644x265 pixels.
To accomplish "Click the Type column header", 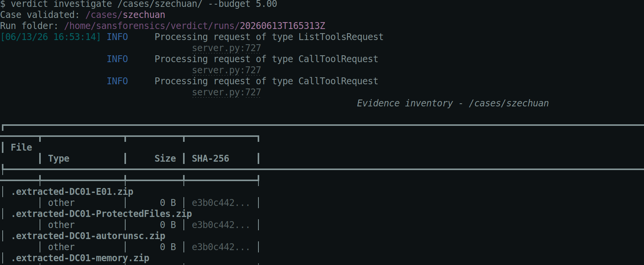I will coord(59,159).
